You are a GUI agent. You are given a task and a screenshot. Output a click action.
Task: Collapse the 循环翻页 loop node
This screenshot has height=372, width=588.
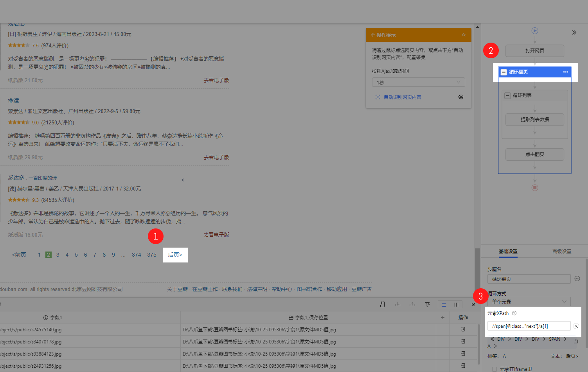point(504,72)
